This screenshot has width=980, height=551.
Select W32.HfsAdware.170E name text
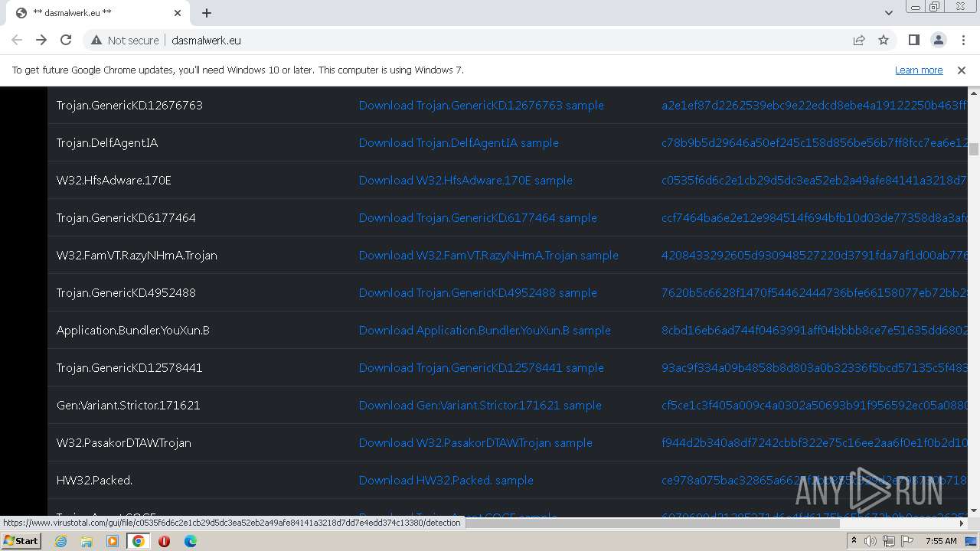coord(114,180)
